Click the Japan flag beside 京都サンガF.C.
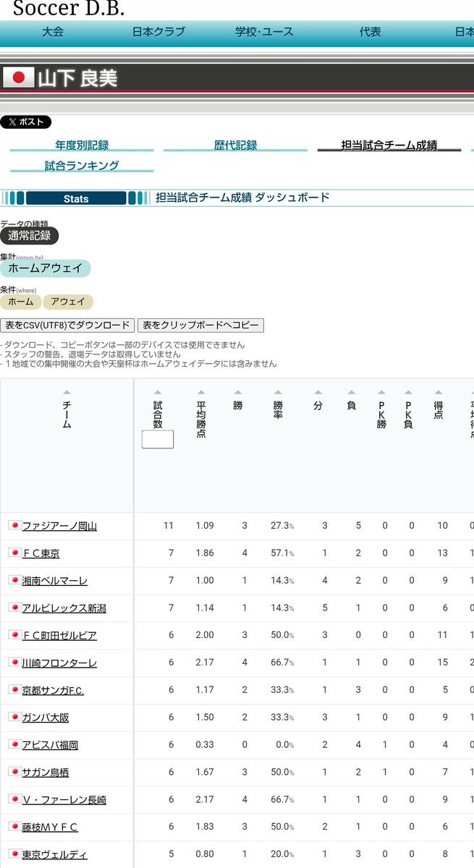 click(14, 689)
